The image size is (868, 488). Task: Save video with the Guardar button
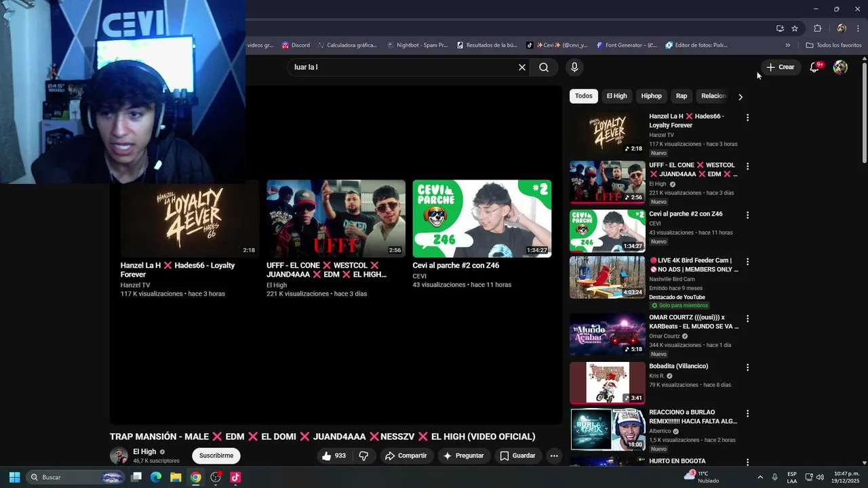click(517, 455)
